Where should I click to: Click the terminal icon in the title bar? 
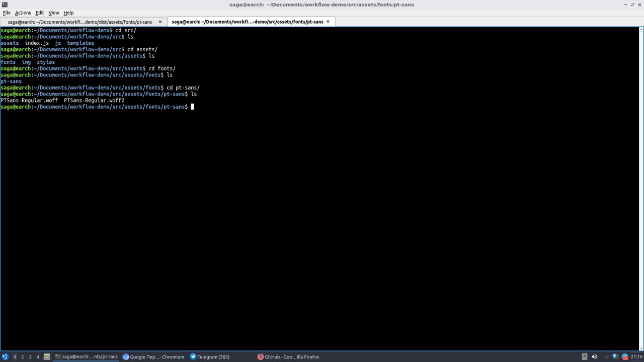(x=5, y=5)
